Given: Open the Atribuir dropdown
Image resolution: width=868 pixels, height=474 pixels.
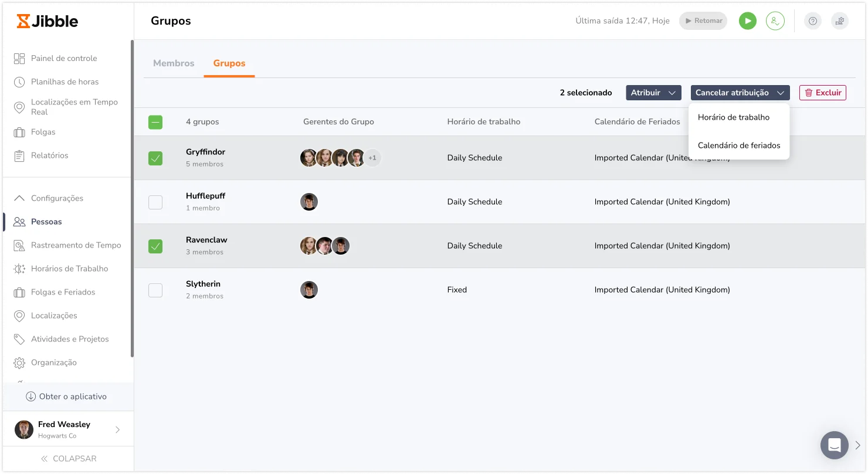Looking at the screenshot, I should pos(653,93).
